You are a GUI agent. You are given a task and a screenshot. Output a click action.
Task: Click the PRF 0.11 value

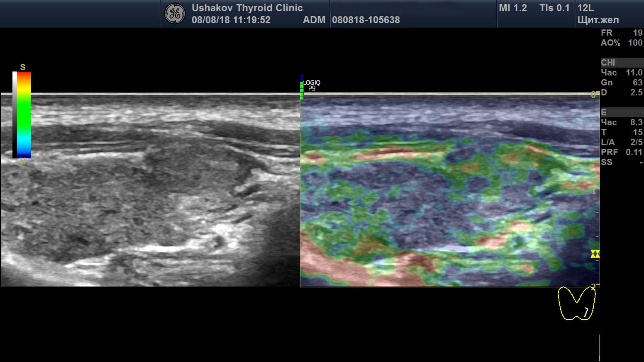point(622,152)
